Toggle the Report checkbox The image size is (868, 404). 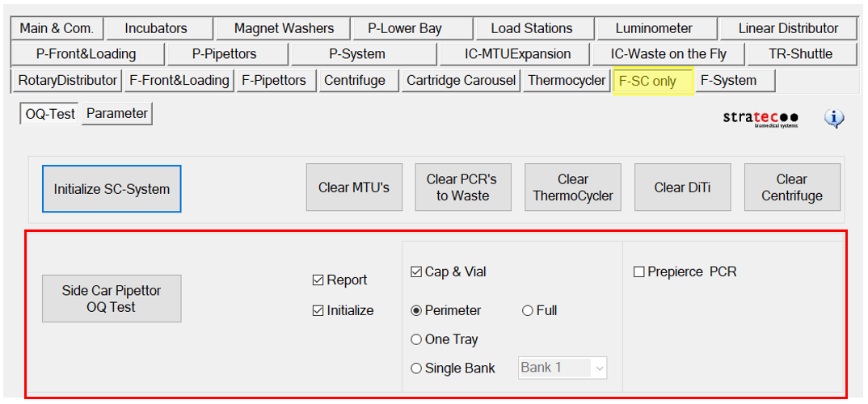tap(318, 280)
